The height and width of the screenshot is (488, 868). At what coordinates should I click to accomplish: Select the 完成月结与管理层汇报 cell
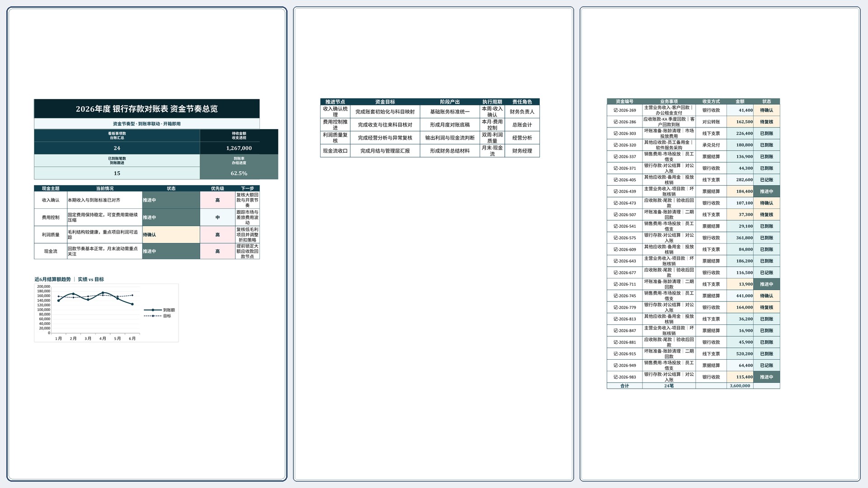(385, 151)
